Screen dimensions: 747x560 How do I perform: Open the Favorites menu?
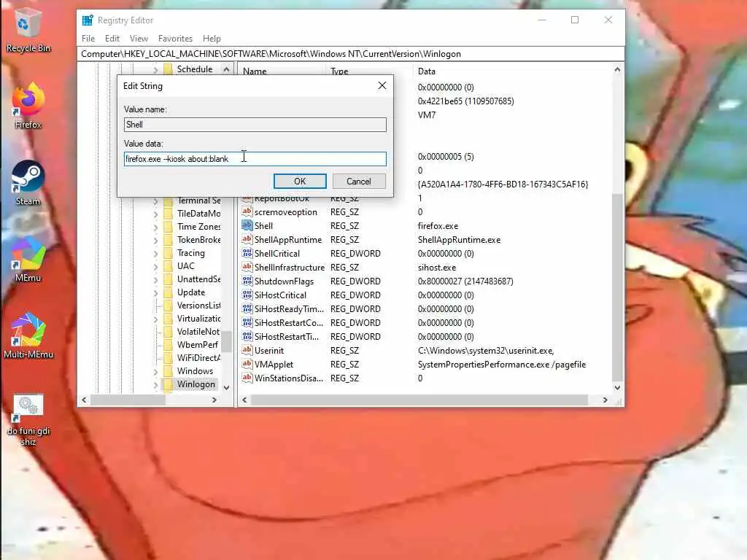[175, 39]
